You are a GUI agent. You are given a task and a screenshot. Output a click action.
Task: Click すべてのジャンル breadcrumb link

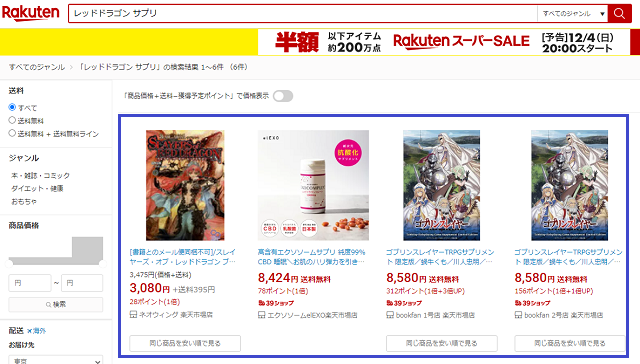point(37,67)
